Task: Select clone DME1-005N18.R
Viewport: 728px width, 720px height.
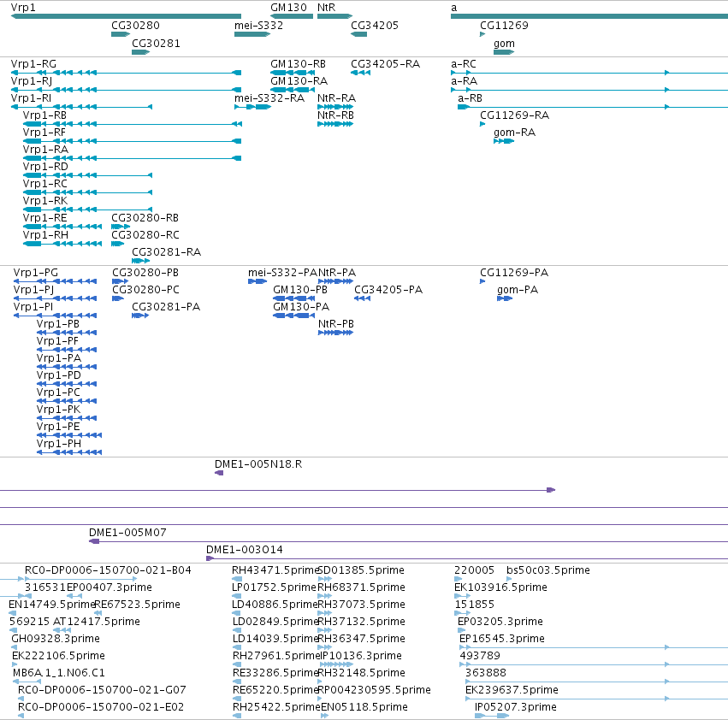Action: click(x=219, y=473)
